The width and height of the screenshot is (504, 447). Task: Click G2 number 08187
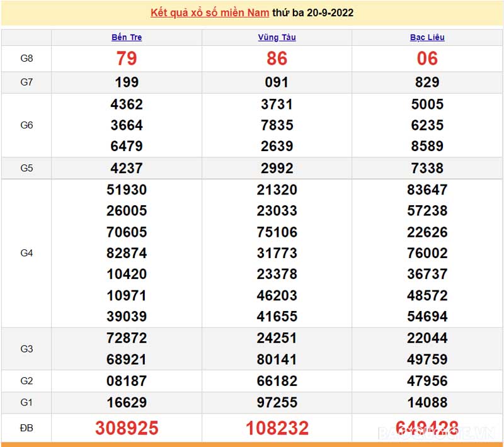click(127, 381)
